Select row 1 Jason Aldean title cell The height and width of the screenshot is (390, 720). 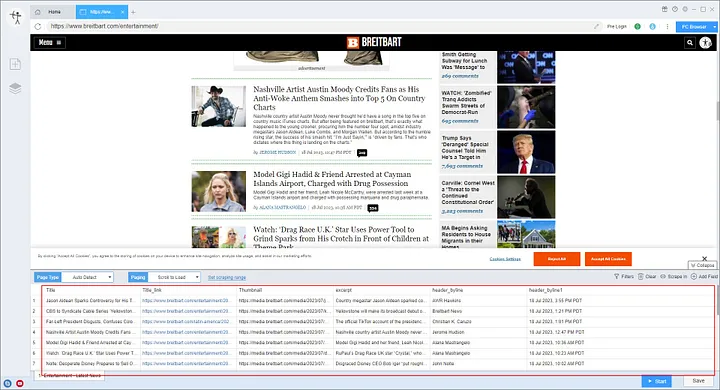(91, 300)
